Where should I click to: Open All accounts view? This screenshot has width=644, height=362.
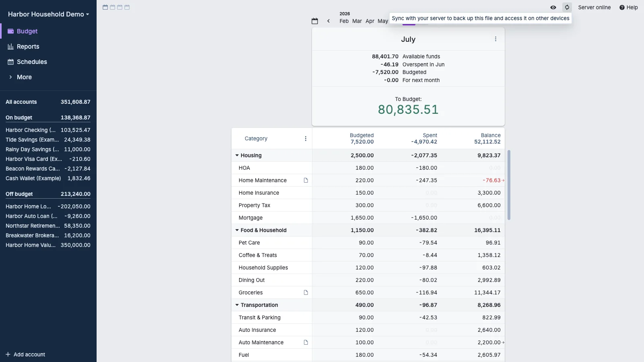(x=48, y=102)
